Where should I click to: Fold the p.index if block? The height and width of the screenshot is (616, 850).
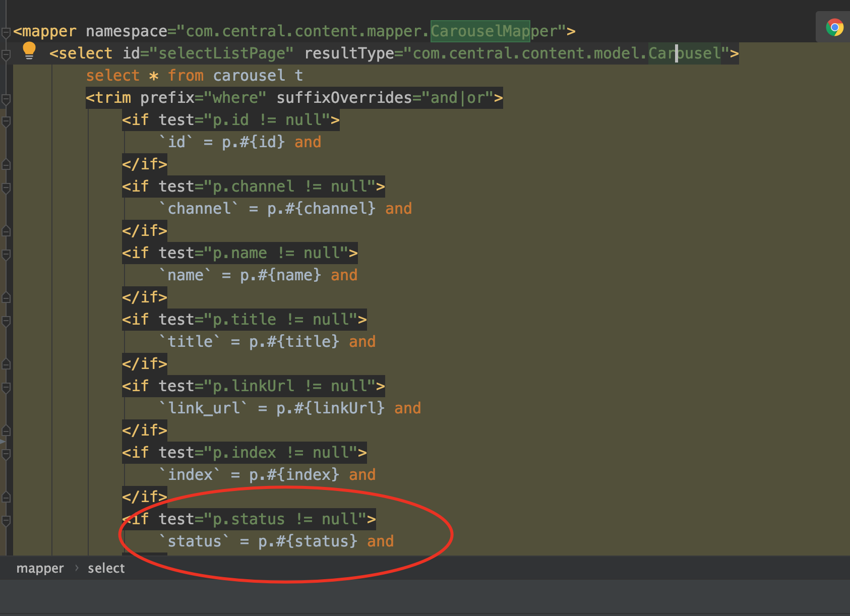click(x=6, y=454)
